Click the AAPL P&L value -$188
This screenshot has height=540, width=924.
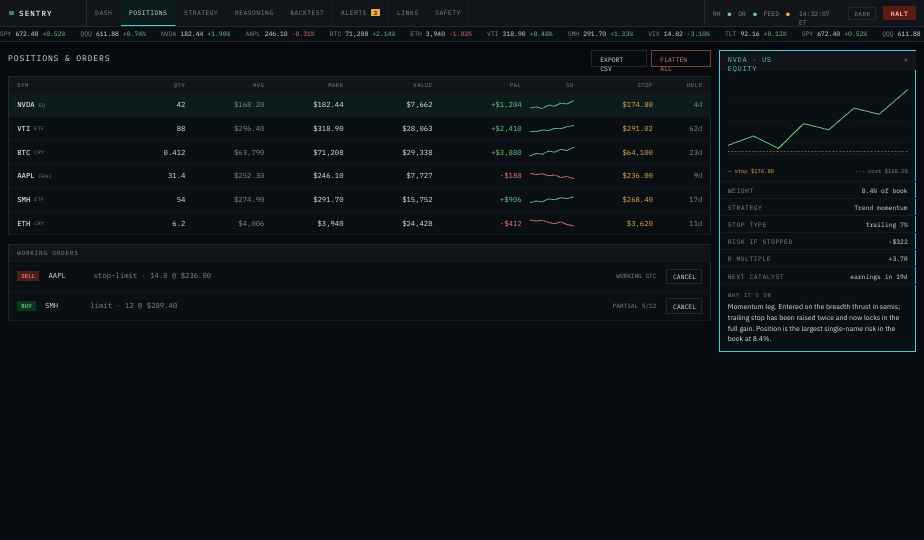(x=511, y=176)
